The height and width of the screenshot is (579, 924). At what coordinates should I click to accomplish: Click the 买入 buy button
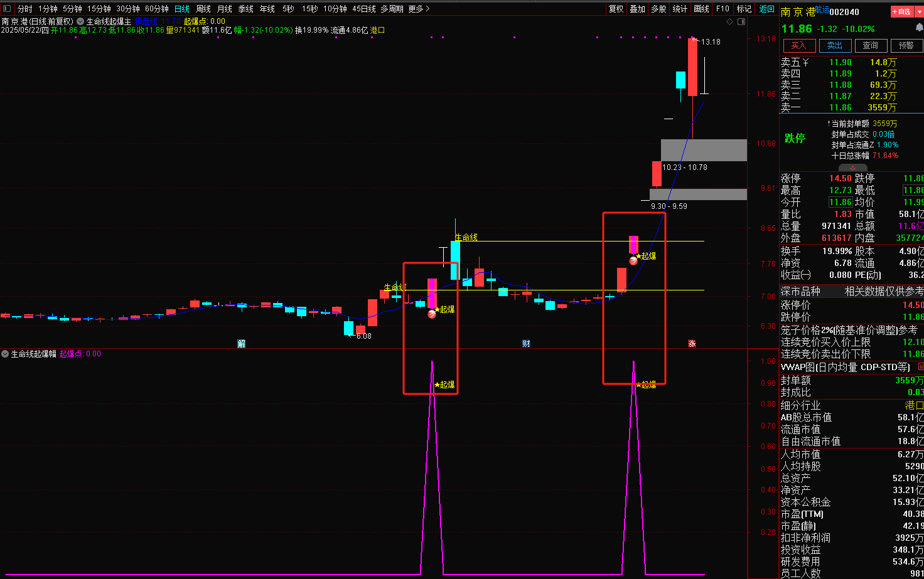[x=799, y=45]
